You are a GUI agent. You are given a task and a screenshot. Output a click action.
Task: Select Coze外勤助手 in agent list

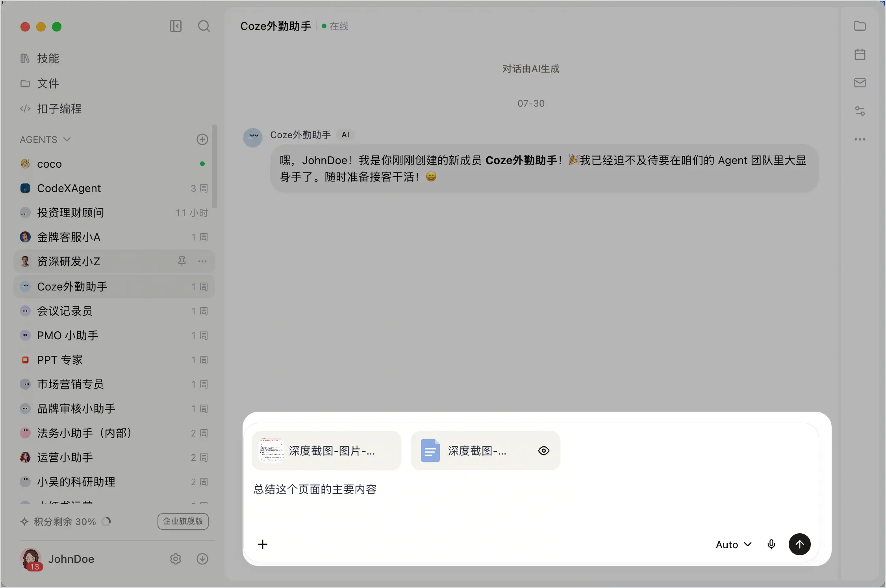pos(114,287)
